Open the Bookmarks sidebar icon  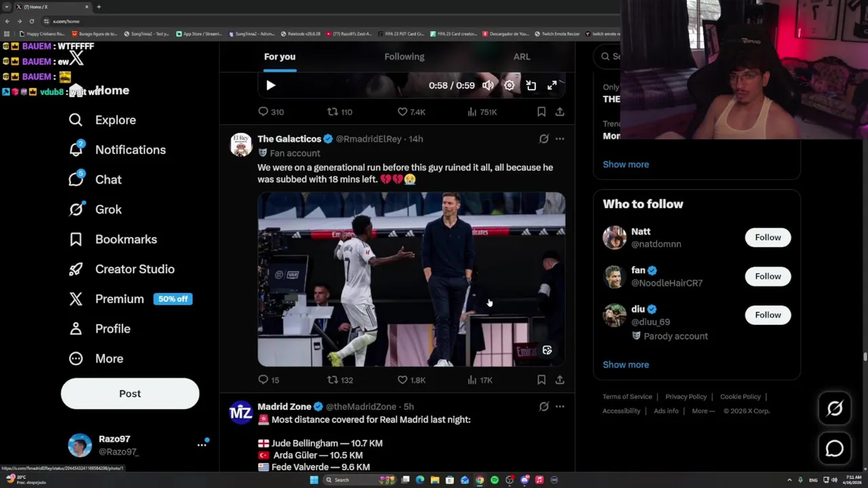(75, 239)
